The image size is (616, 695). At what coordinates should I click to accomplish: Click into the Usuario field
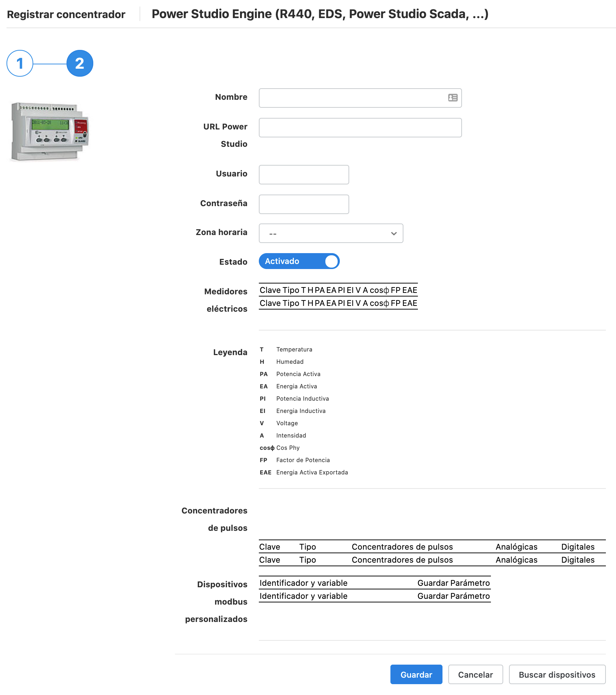pos(304,175)
